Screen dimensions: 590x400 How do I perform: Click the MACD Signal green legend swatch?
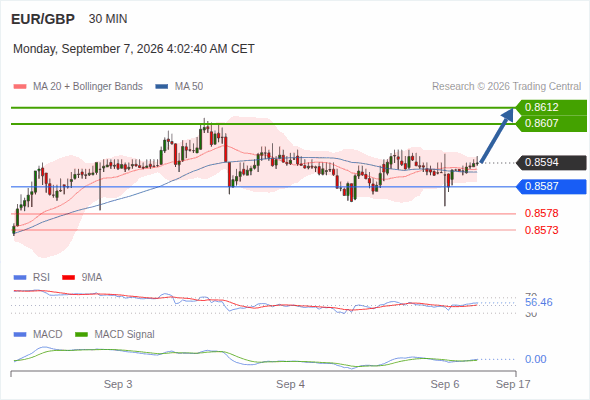click(x=82, y=335)
